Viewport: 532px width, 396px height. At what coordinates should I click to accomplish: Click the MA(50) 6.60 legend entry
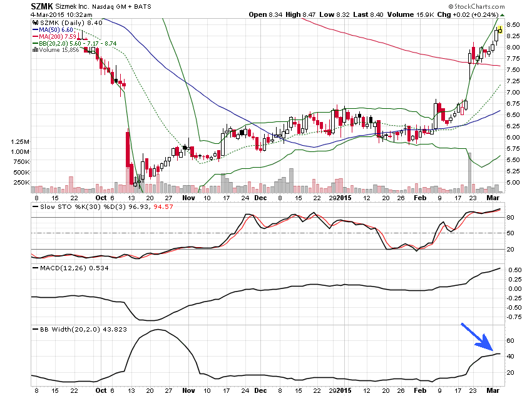coord(56,30)
